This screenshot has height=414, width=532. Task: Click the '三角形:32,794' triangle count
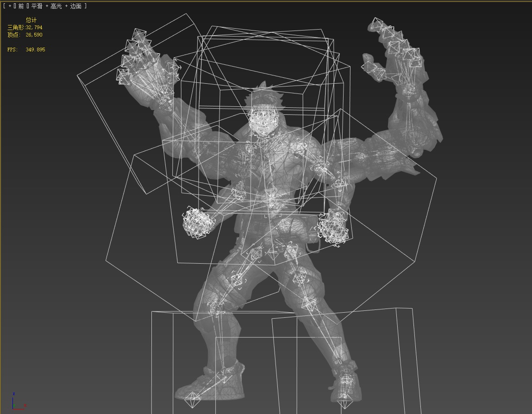pos(25,27)
